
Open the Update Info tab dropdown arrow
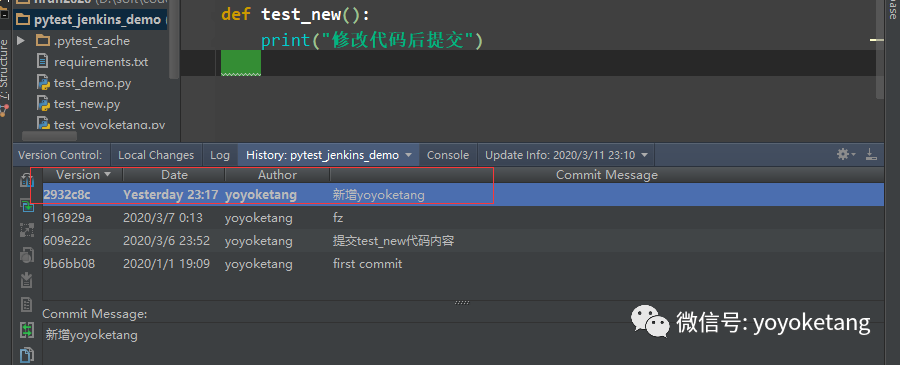(x=644, y=155)
